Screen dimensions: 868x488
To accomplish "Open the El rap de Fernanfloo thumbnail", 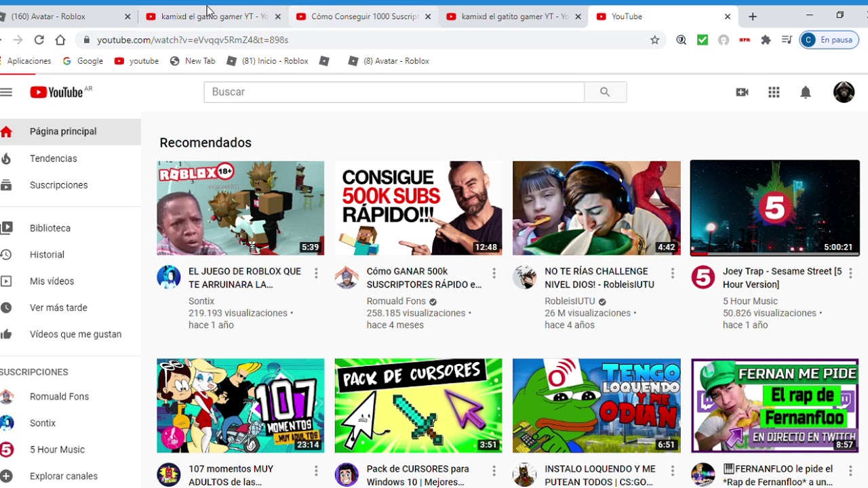I will [774, 405].
